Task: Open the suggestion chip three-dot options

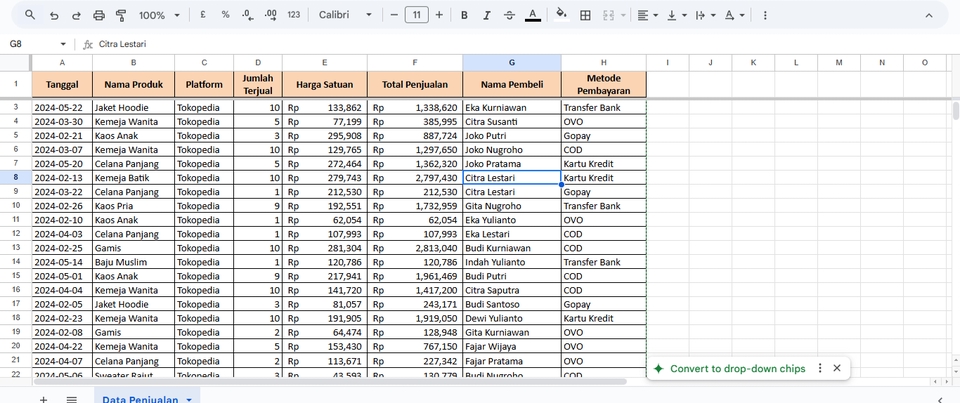Action: tap(820, 368)
